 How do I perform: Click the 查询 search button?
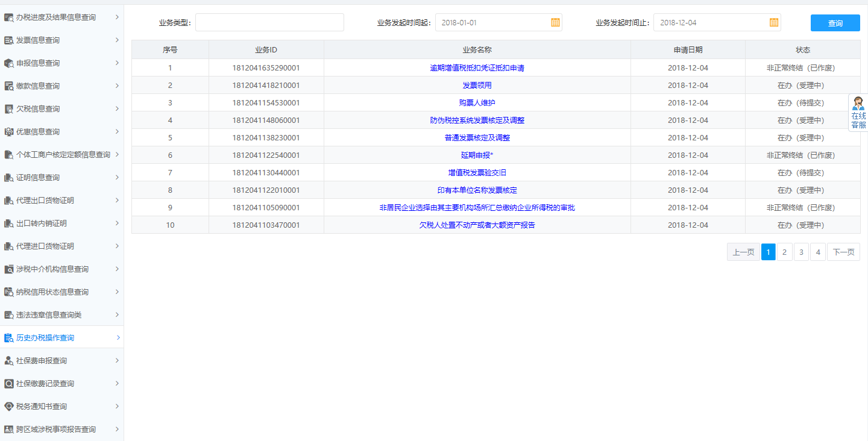[835, 22]
